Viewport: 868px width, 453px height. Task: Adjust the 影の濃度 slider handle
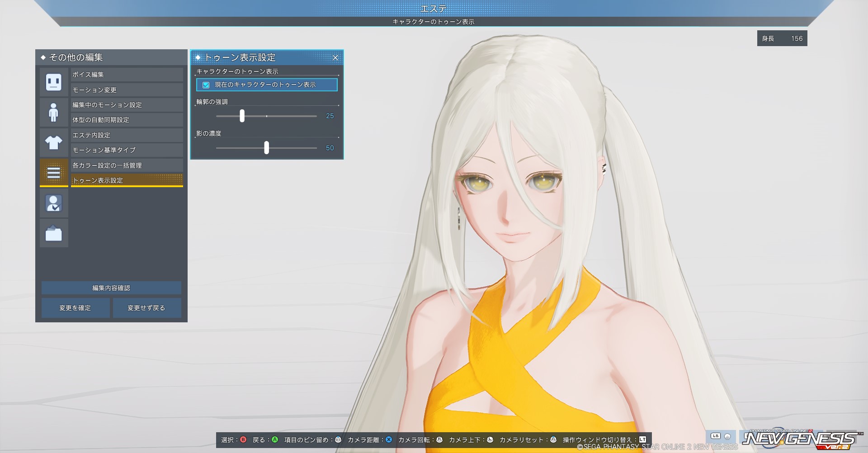266,147
